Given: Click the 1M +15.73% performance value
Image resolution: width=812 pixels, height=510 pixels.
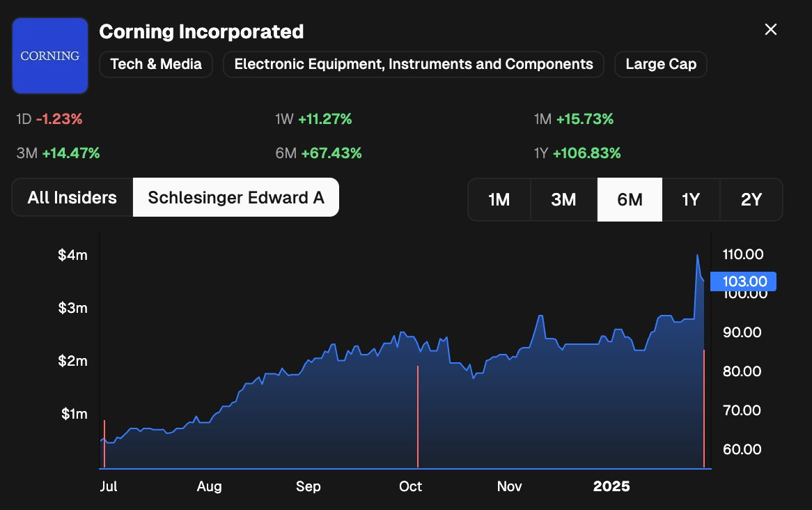Looking at the screenshot, I should click(574, 119).
